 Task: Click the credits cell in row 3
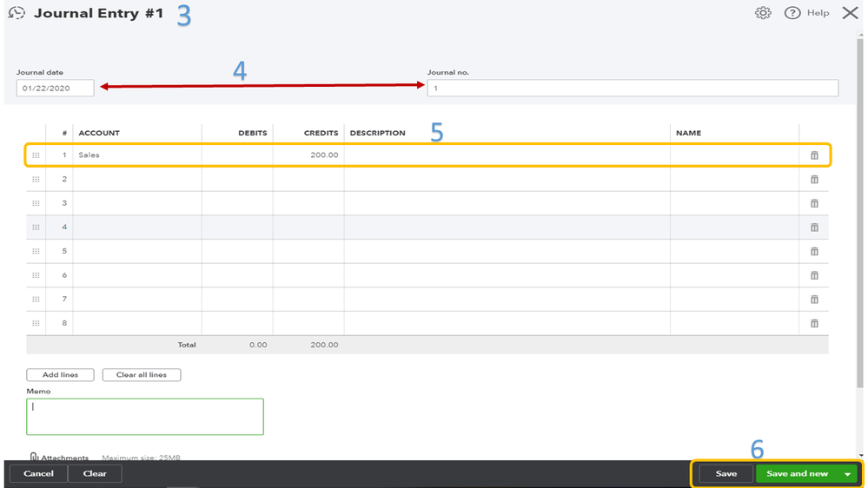[x=308, y=203]
